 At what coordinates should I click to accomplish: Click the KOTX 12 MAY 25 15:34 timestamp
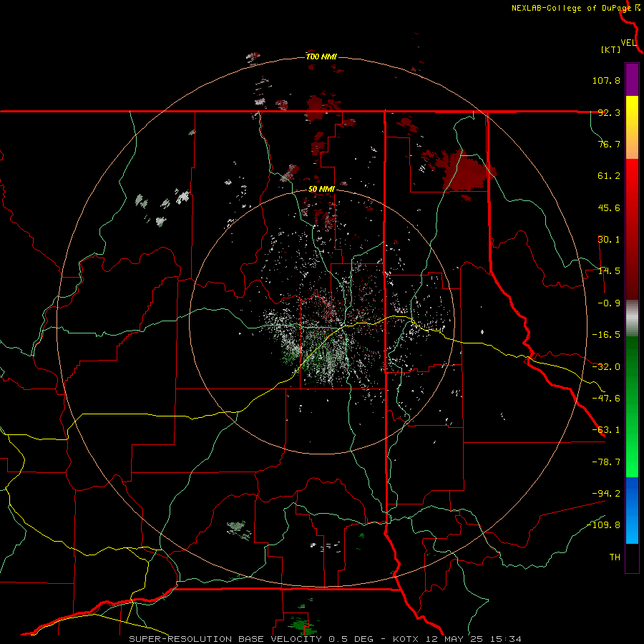point(457,639)
